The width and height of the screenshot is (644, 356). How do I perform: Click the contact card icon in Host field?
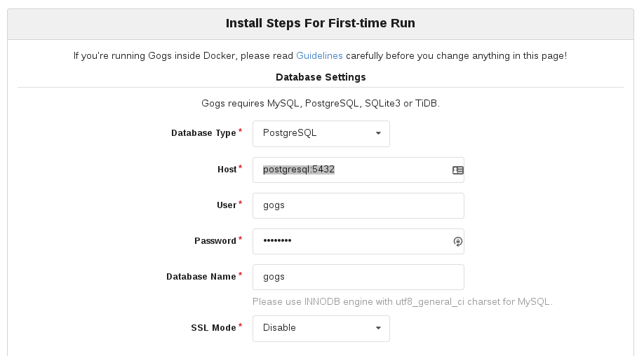tap(457, 170)
